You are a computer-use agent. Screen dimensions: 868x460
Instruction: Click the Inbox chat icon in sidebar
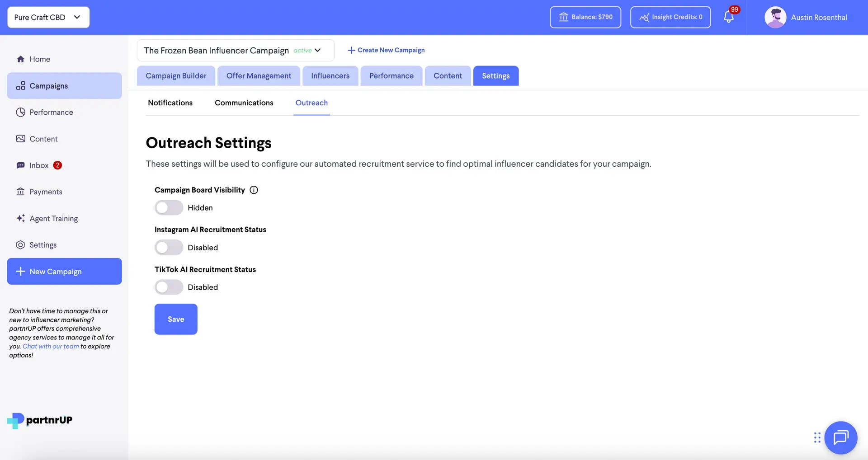pos(20,165)
